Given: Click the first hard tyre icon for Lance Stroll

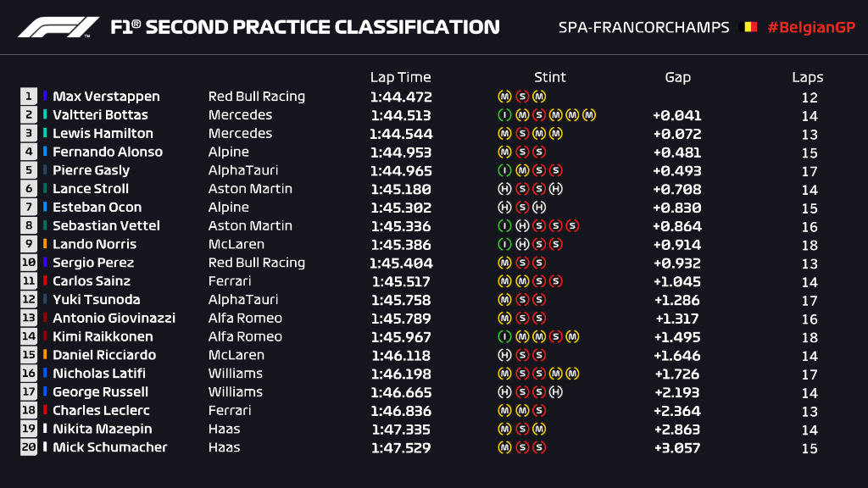Looking at the screenshot, I should [x=504, y=189].
